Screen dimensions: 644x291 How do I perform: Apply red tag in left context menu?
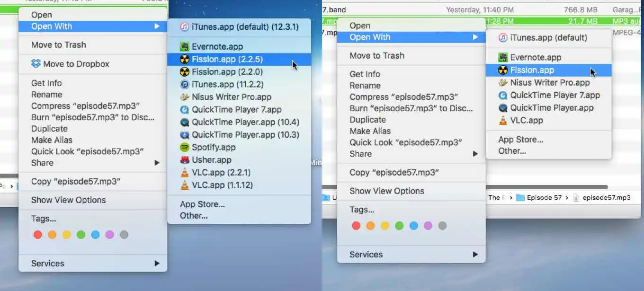[x=38, y=235]
